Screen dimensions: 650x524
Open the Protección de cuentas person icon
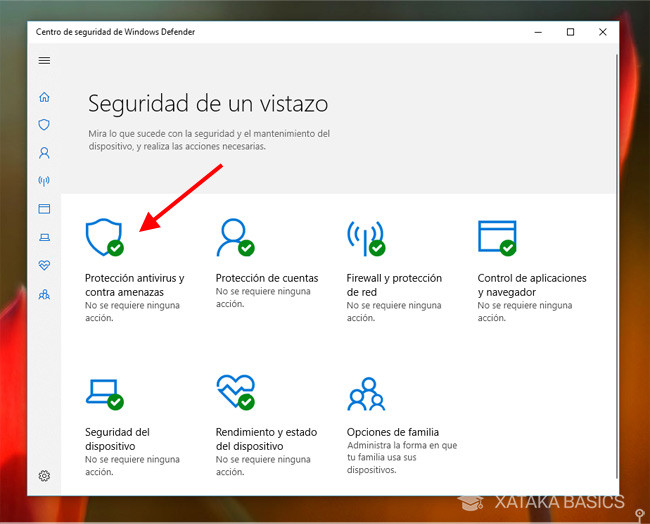coord(234,237)
